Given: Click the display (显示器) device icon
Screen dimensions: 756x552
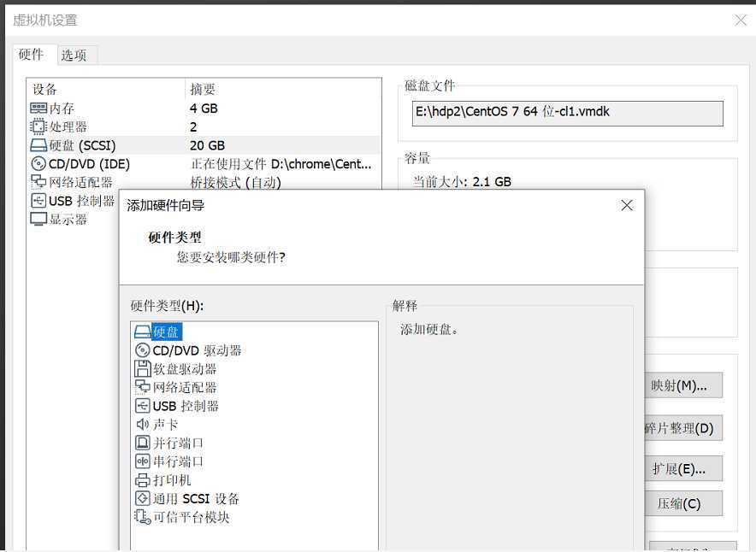Looking at the screenshot, I should point(38,219).
